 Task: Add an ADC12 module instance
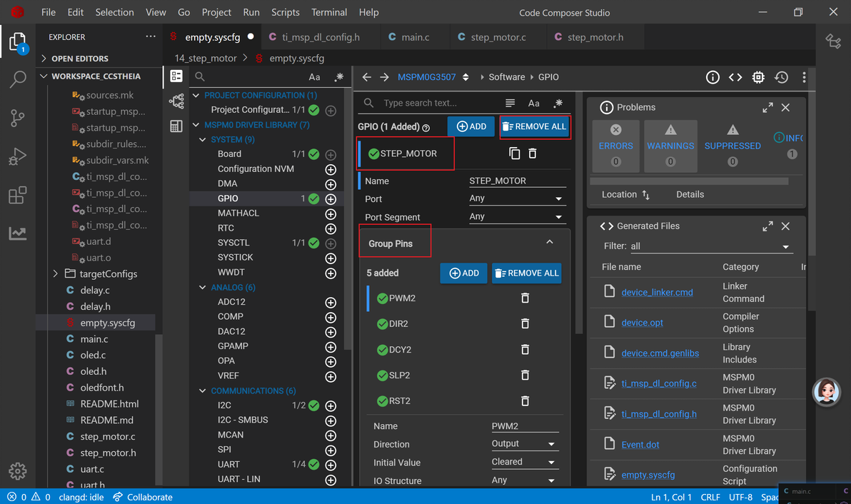tap(331, 302)
